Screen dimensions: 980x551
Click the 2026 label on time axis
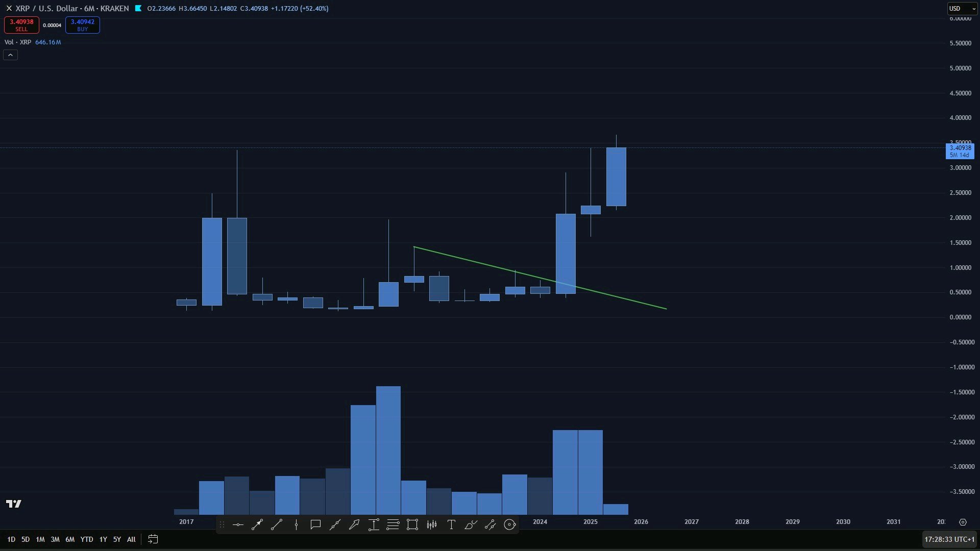pos(641,522)
